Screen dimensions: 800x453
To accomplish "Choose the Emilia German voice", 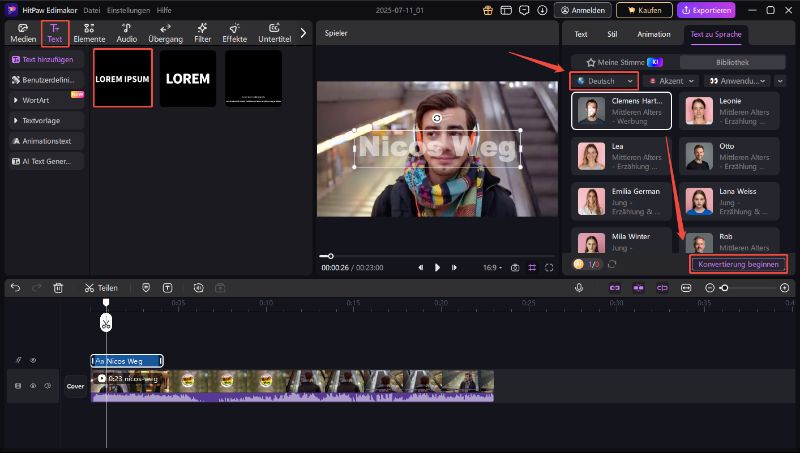I will click(621, 201).
